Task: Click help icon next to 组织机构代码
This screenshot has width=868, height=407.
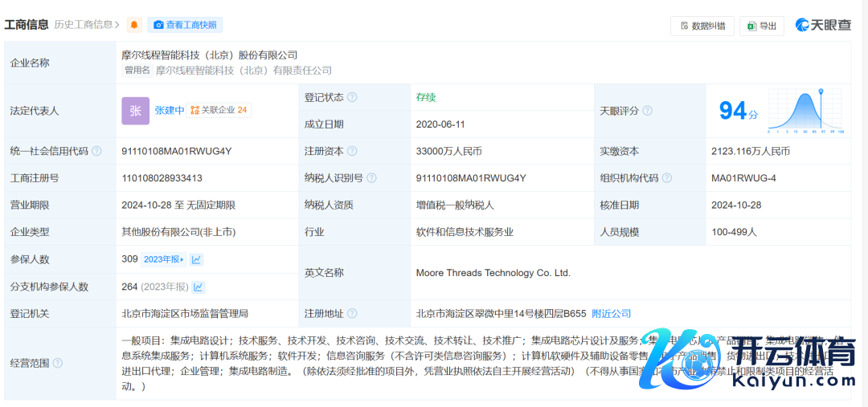Action: 667,178
